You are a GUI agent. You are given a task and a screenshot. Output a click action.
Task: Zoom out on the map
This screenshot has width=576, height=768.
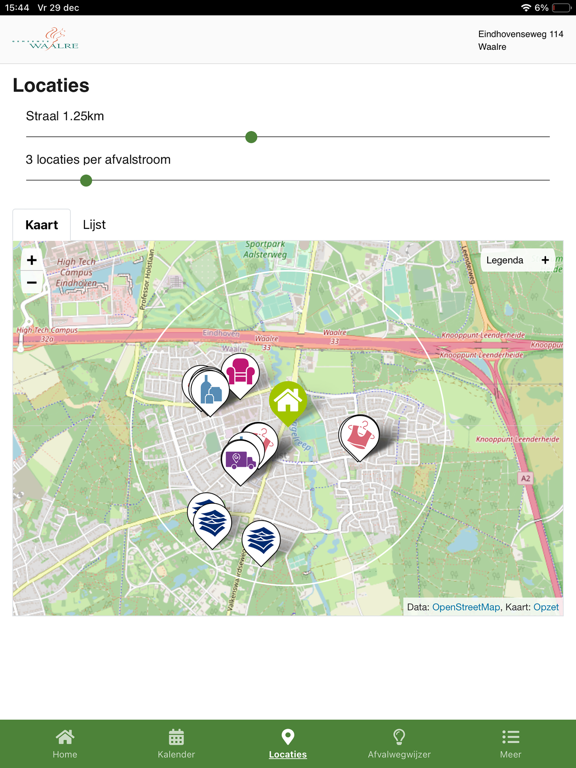[x=32, y=283]
